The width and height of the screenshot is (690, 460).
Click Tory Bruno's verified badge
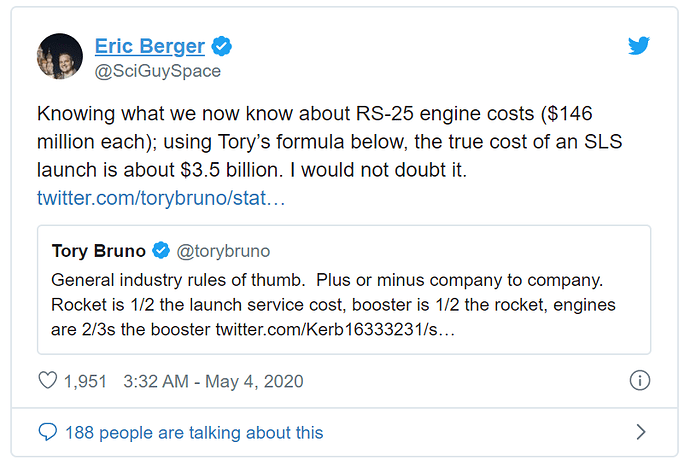pos(161,251)
